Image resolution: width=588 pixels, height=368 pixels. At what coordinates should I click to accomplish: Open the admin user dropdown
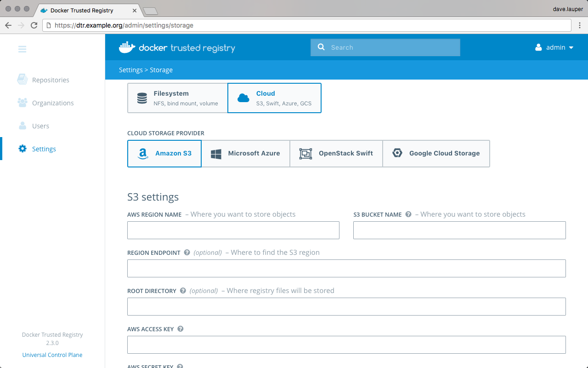pyautogui.click(x=554, y=47)
